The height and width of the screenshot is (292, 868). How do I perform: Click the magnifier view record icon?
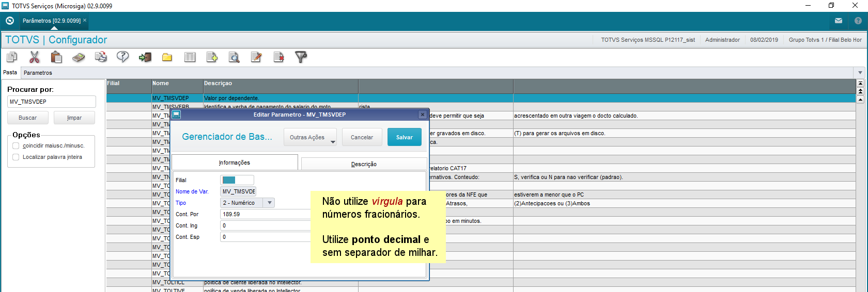(x=234, y=57)
